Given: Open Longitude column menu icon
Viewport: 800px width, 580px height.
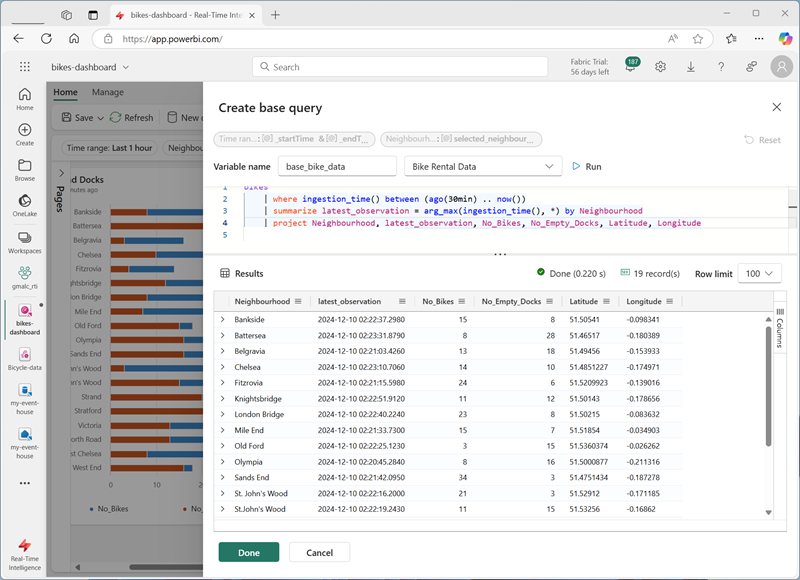Looking at the screenshot, I should click(x=669, y=301).
